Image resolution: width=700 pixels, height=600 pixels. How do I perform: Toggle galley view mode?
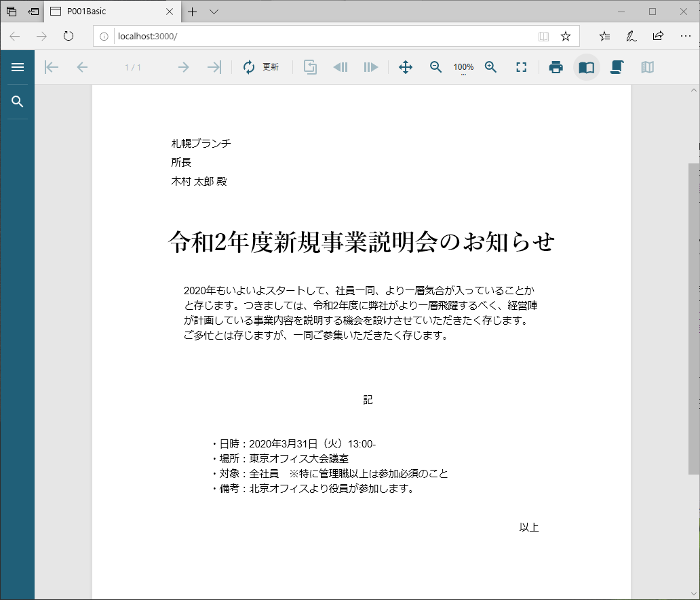(647, 67)
